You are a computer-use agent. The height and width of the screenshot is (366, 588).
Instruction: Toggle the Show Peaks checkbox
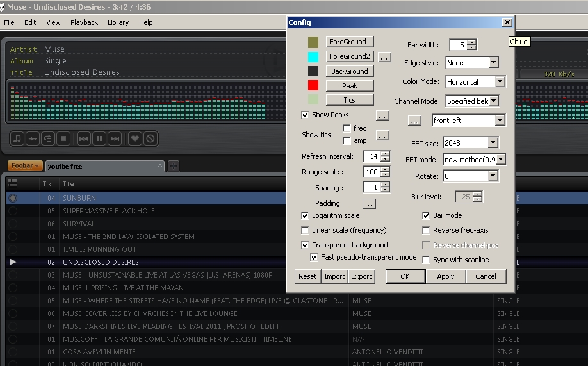pos(305,115)
